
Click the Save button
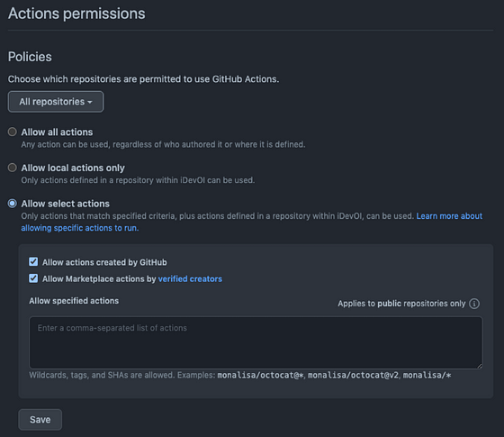click(x=40, y=420)
